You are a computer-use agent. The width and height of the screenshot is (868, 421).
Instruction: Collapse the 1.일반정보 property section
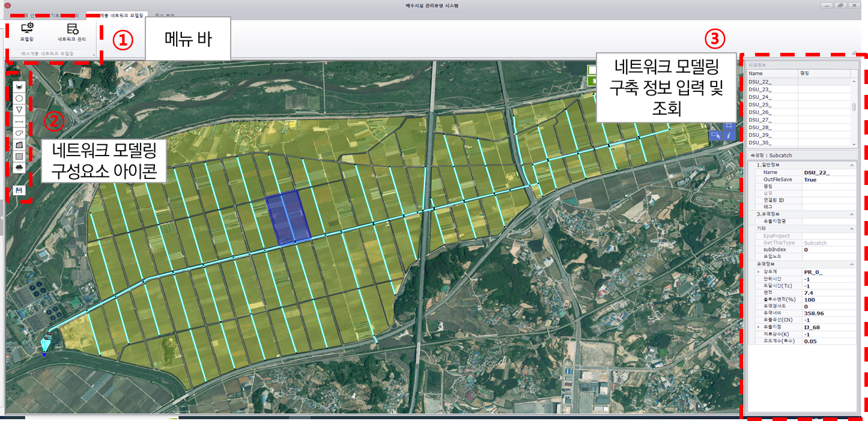pos(852,165)
